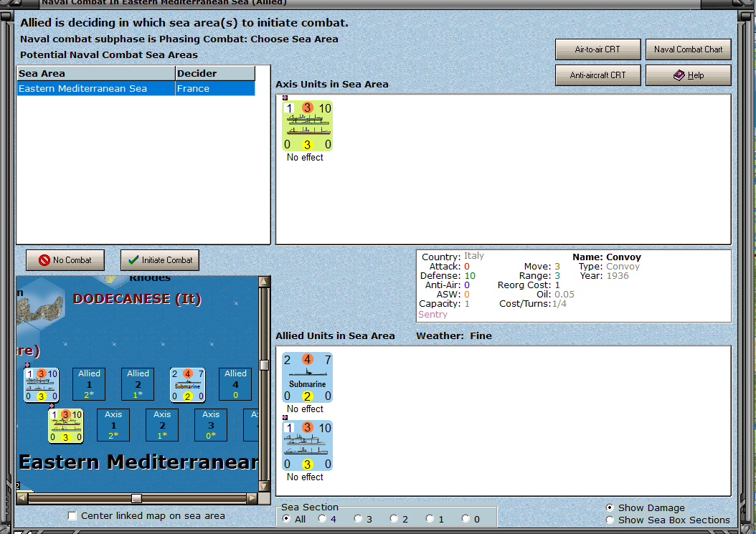Select the Allied convoy unit in list

coord(307,445)
